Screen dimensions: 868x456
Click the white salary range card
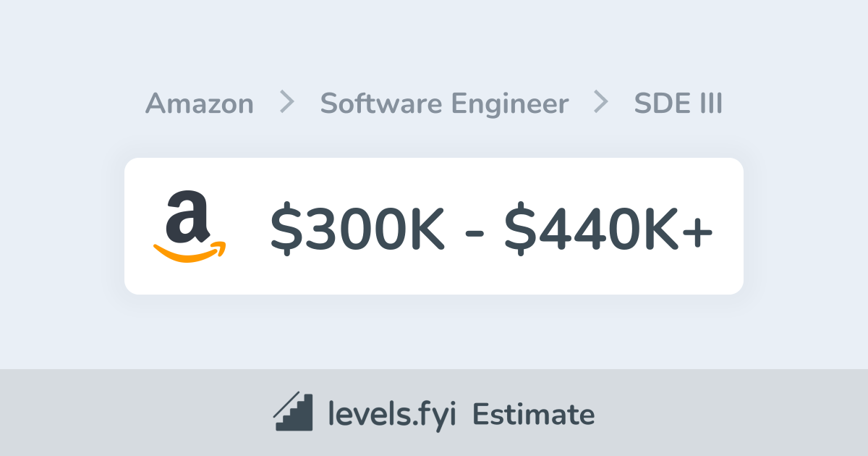click(x=434, y=226)
